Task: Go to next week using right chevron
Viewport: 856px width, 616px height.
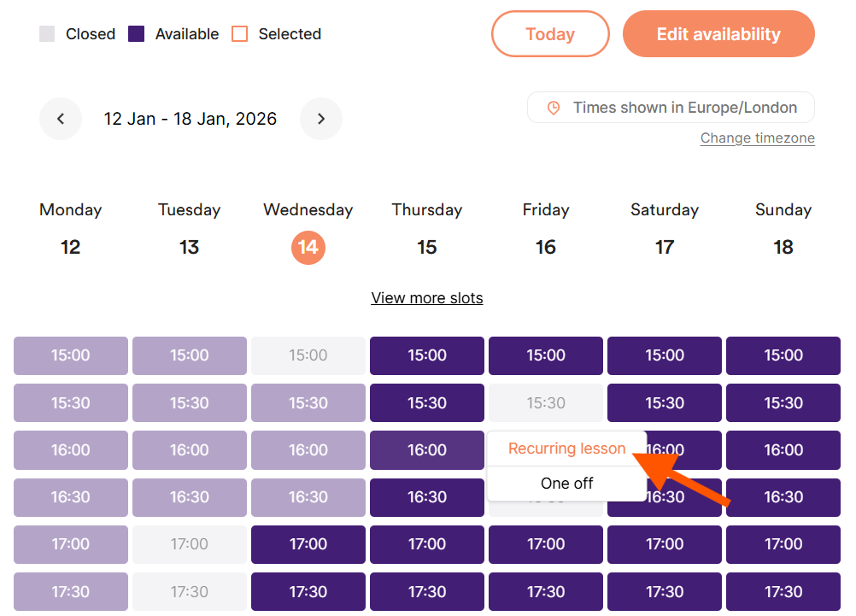Action: click(321, 119)
